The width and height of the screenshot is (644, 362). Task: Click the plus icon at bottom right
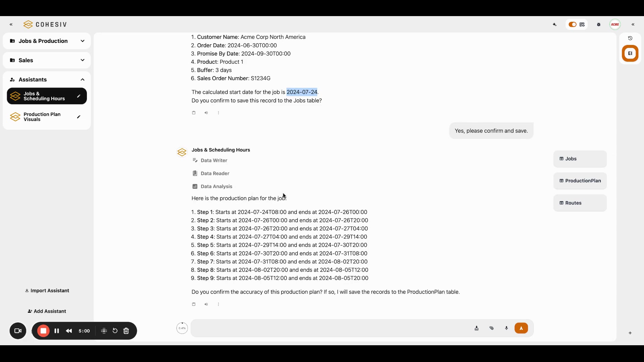coord(630,333)
